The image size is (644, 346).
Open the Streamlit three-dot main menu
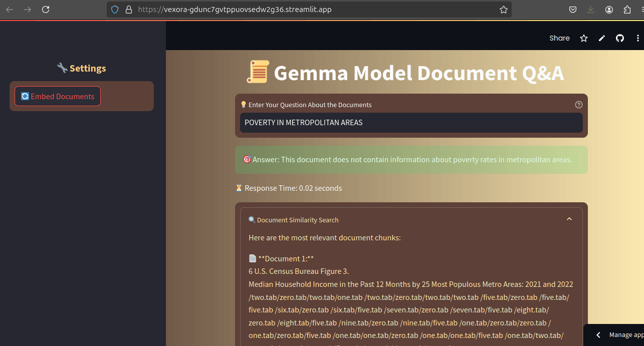coord(637,38)
